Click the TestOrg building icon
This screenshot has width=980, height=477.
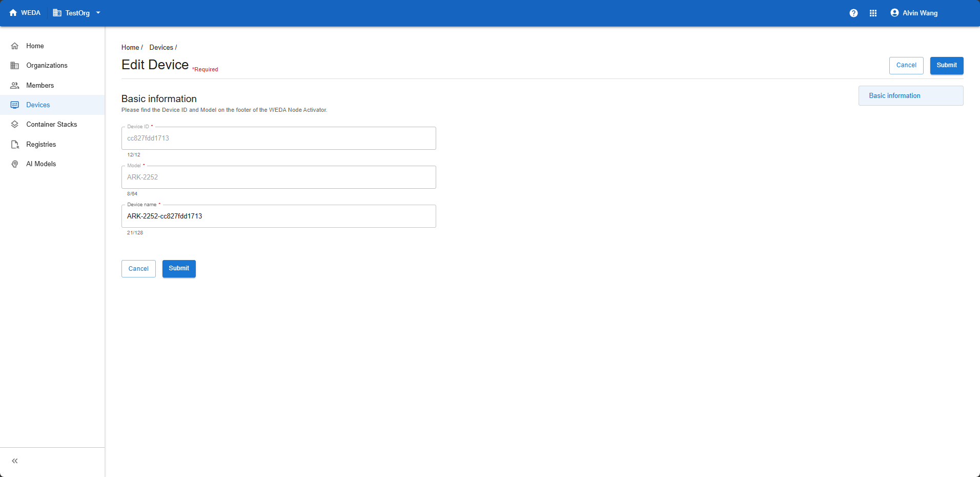(57, 13)
